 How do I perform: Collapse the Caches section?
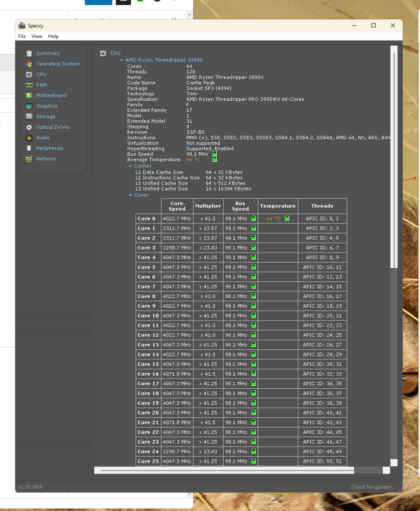[130, 166]
